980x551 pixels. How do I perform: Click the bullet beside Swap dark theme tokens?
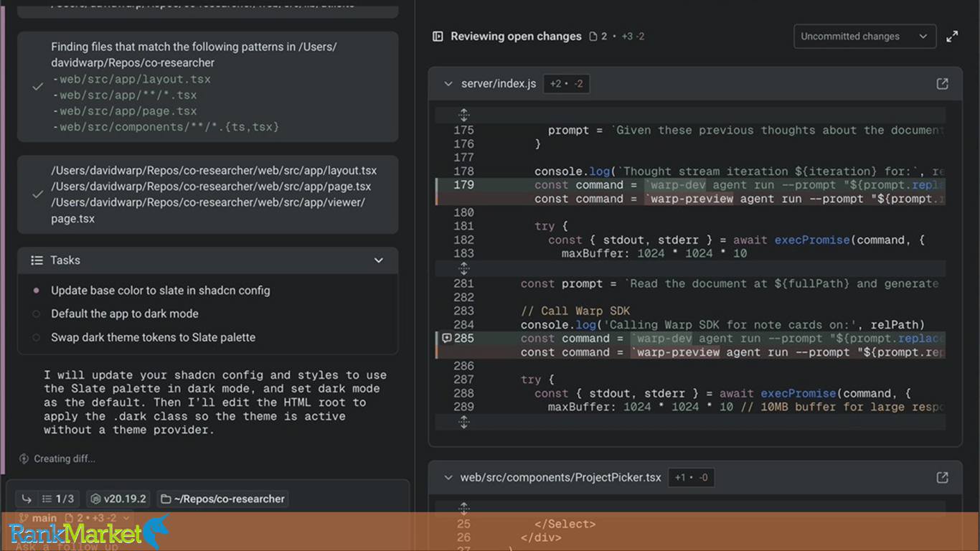pyautogui.click(x=37, y=337)
